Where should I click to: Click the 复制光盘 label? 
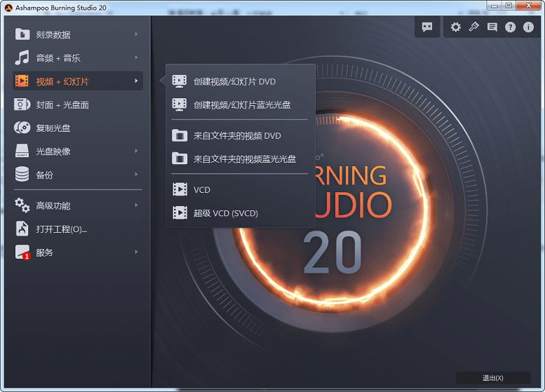pos(53,128)
